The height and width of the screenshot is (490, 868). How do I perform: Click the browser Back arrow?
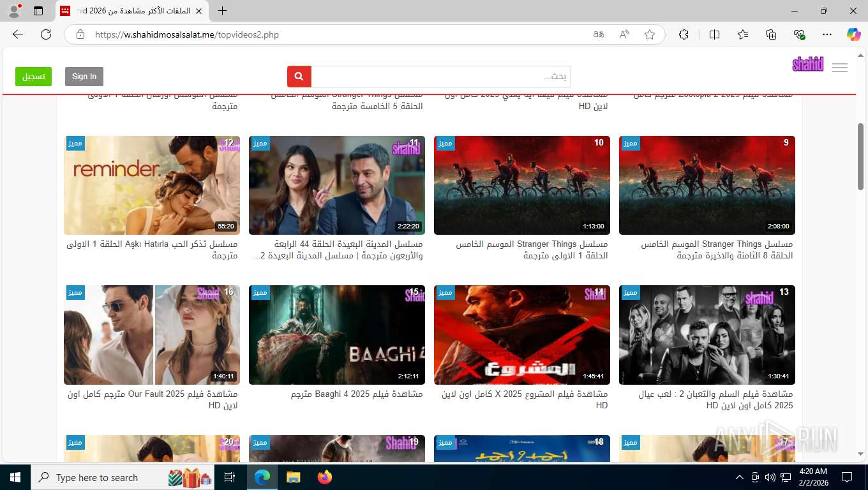pos(18,34)
